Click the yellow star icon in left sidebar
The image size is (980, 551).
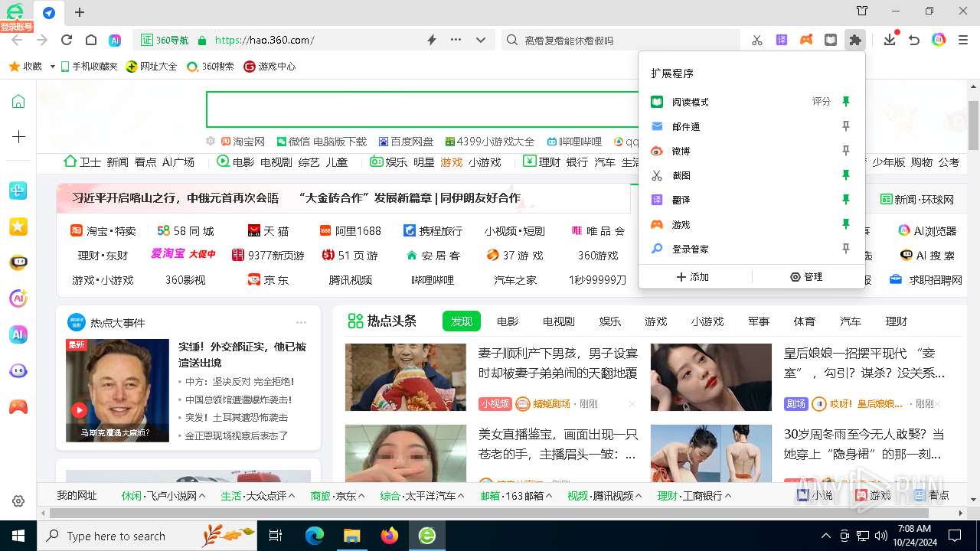(18, 227)
